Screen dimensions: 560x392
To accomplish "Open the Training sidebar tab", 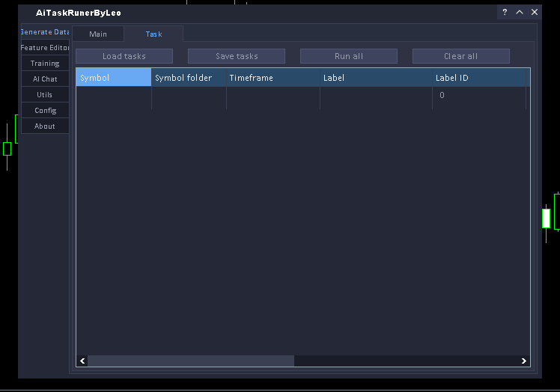I will coord(45,64).
